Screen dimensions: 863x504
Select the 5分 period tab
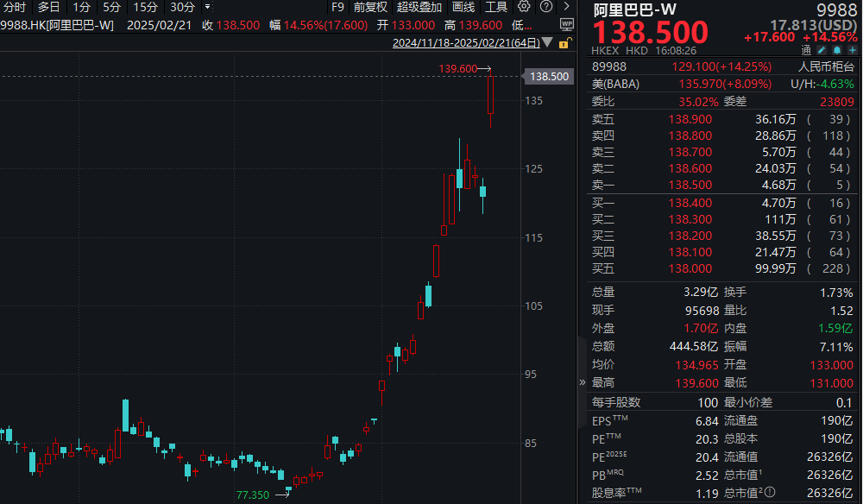point(111,7)
